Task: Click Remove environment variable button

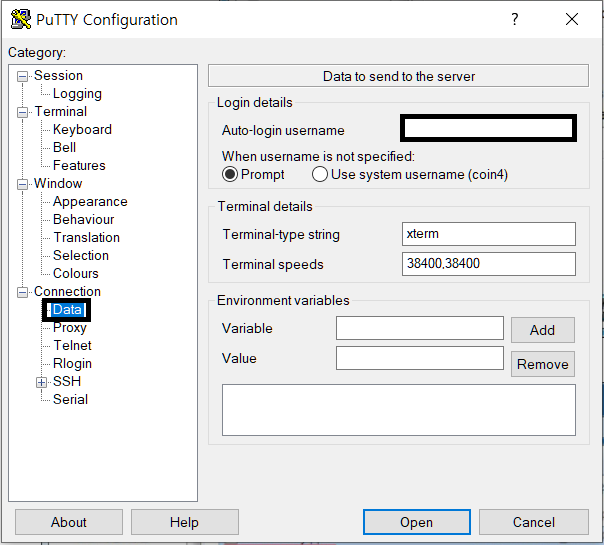Action: click(x=542, y=364)
